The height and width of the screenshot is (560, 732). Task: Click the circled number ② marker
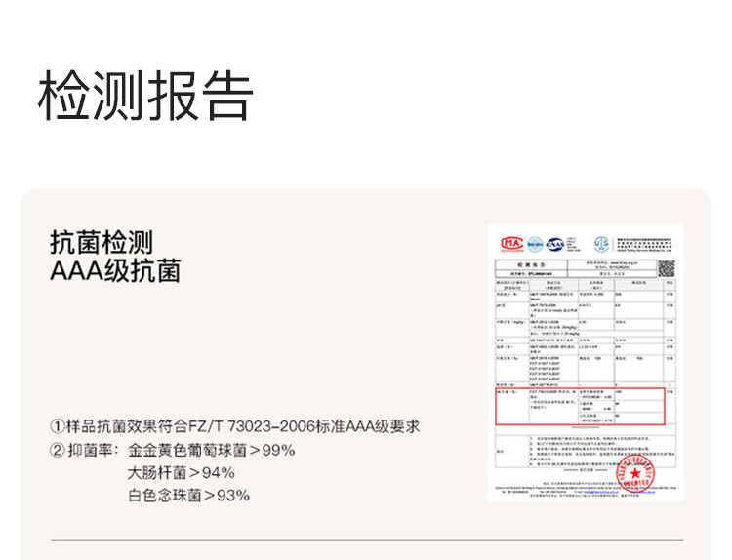[x=58, y=450]
